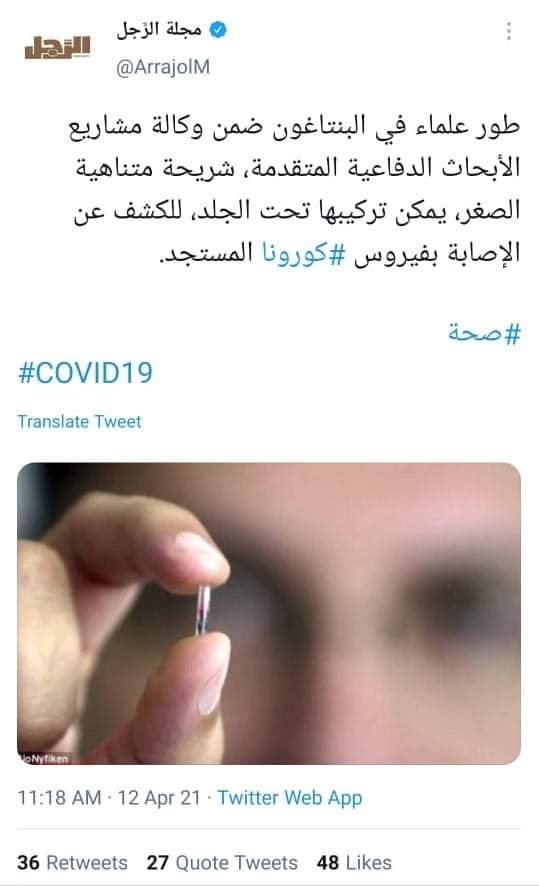
Task: Open the Twitter Web App source link
Action: click(290, 798)
